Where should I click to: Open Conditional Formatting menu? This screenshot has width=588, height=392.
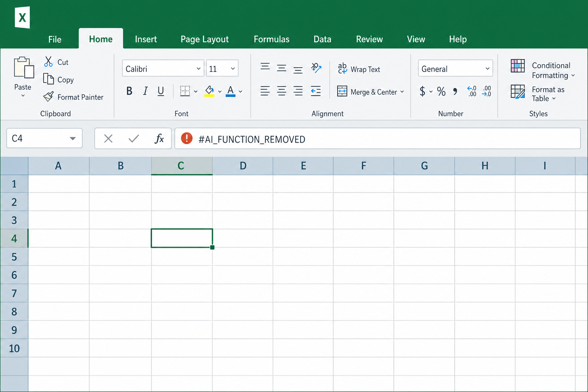click(543, 70)
